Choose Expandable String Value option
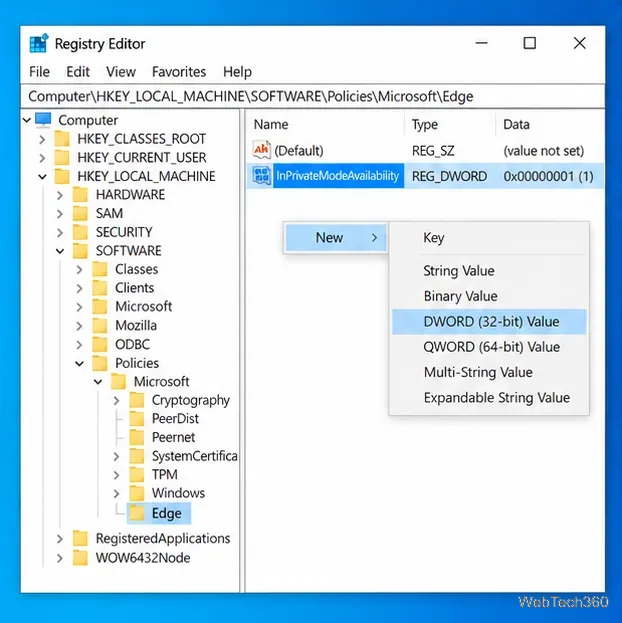622x623 pixels. (489, 398)
